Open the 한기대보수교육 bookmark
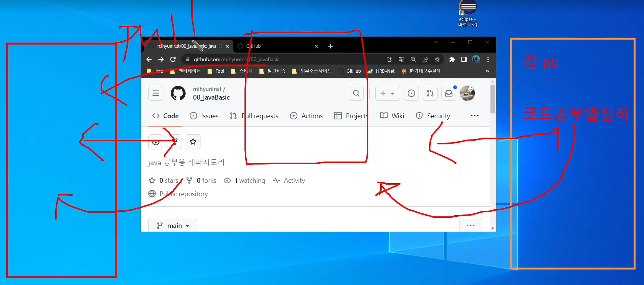The width and height of the screenshot is (644, 285). [x=421, y=71]
